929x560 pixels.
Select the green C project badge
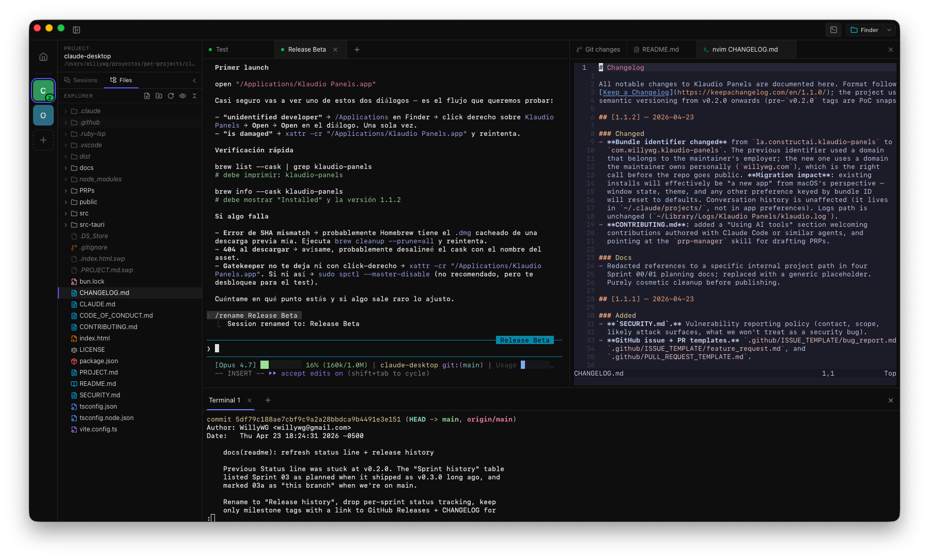[43, 90]
